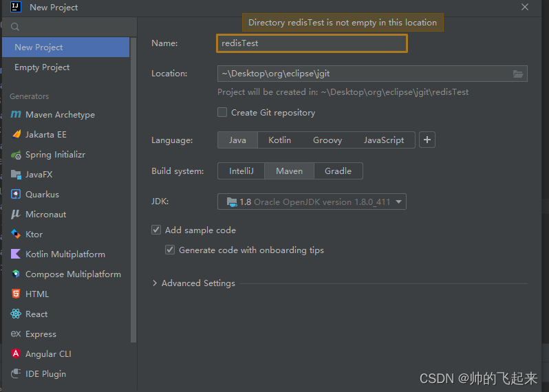Click the 'Directory redisTest is not empty' tooltip
Image resolution: width=549 pixels, height=392 pixels.
(343, 23)
